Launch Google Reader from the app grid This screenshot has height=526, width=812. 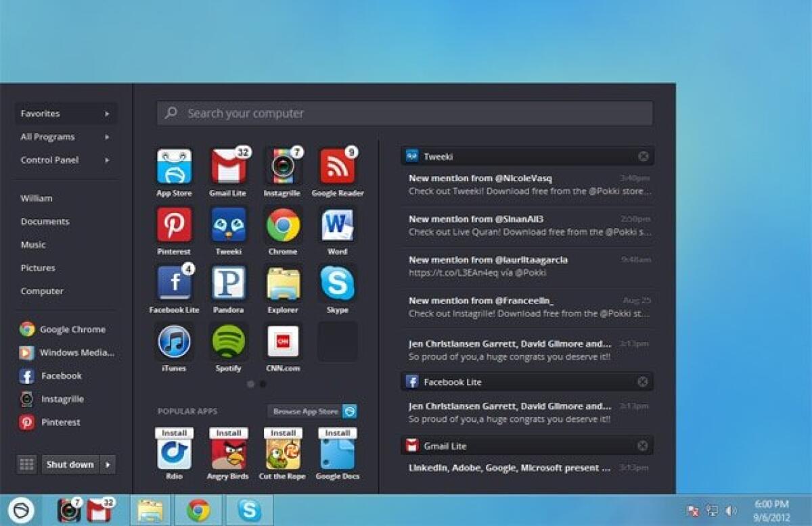pos(337,166)
